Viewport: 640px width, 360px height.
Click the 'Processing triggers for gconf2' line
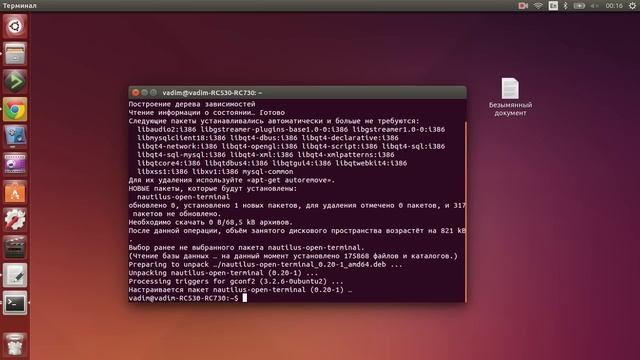(x=236, y=282)
